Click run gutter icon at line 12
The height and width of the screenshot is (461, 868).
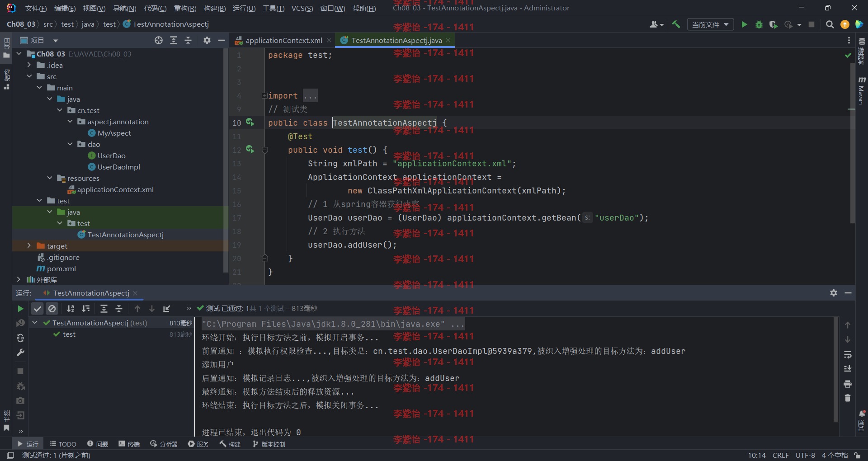[250, 149]
